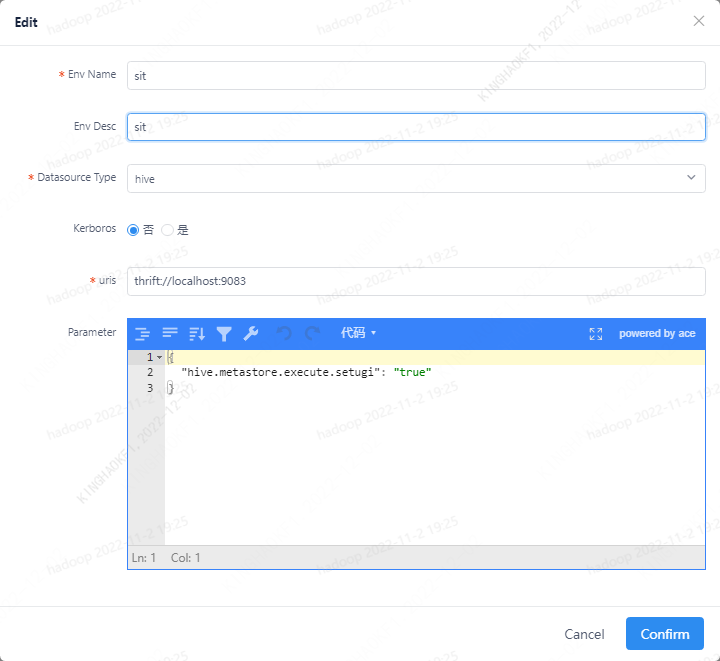Open the 代码 editor mode dropdown
The height and width of the screenshot is (661, 720).
click(x=358, y=333)
